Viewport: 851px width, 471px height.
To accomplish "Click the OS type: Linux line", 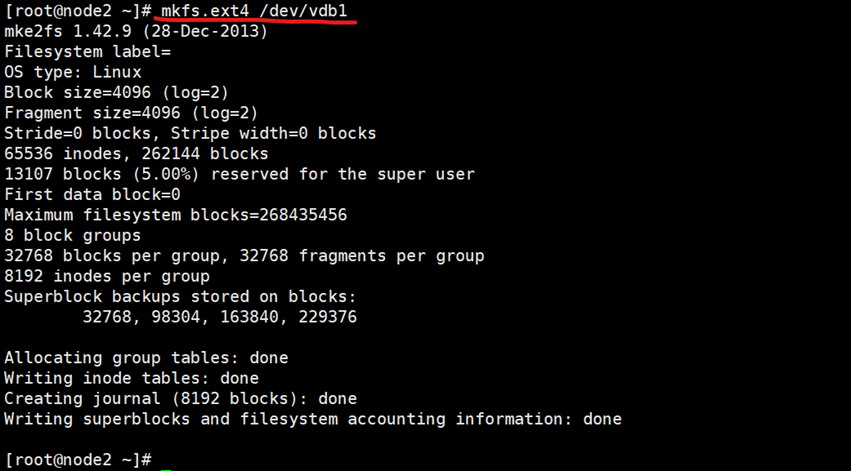I will point(72,72).
